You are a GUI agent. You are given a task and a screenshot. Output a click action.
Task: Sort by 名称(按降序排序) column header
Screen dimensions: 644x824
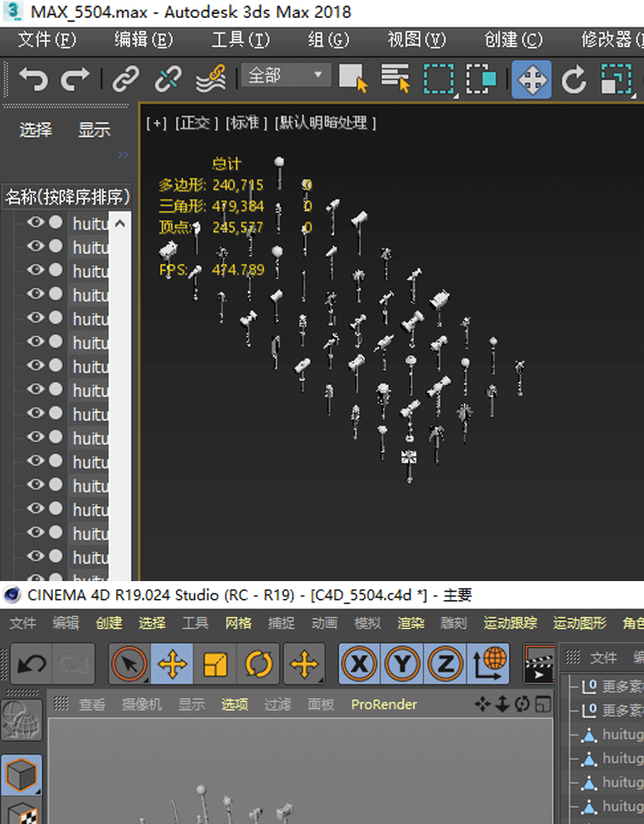67,197
